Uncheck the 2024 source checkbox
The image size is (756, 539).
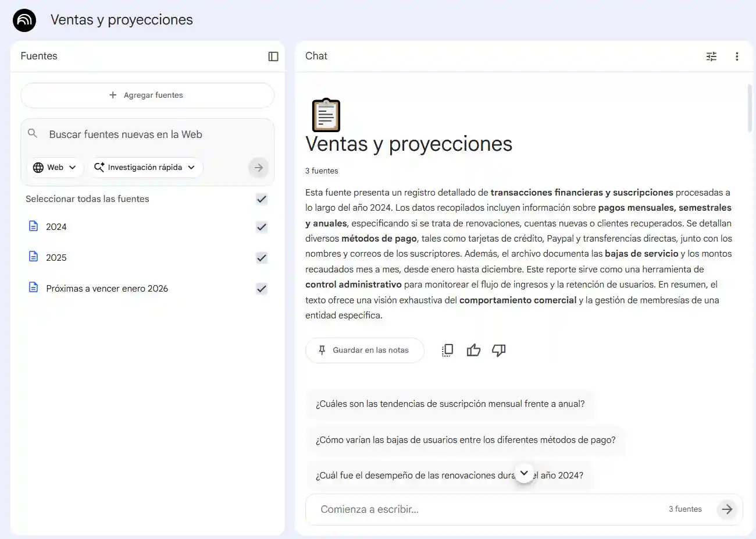[x=262, y=227]
